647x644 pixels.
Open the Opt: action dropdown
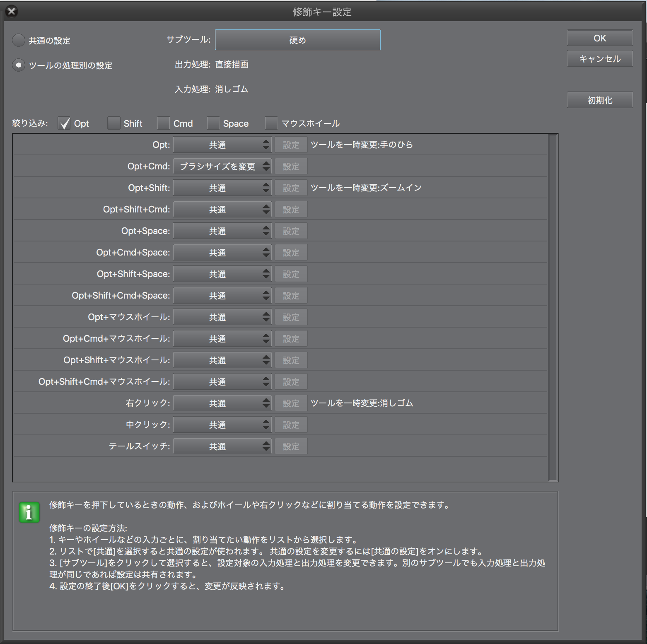(x=222, y=145)
